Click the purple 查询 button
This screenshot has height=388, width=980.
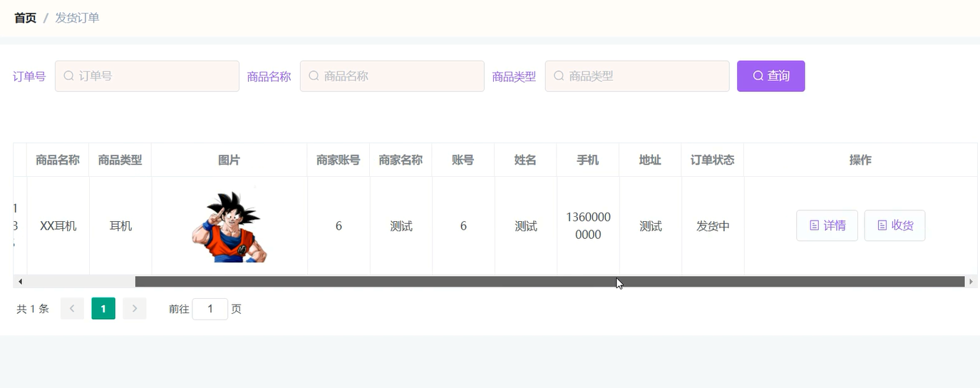771,76
